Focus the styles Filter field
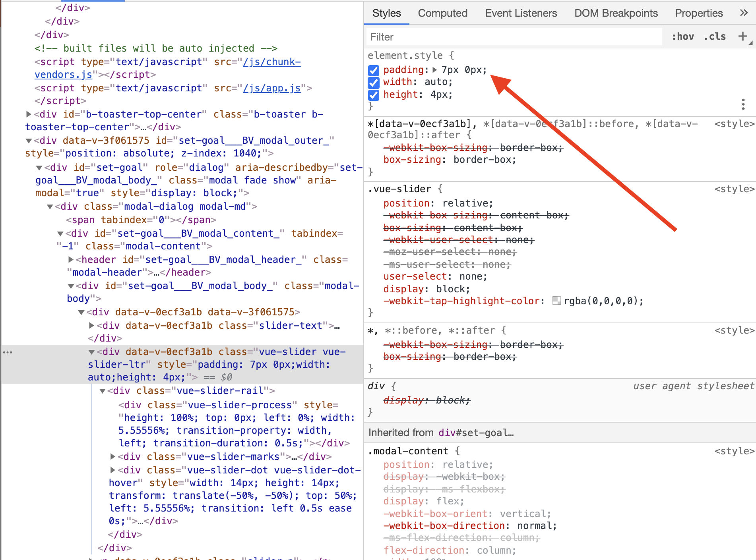 point(514,37)
